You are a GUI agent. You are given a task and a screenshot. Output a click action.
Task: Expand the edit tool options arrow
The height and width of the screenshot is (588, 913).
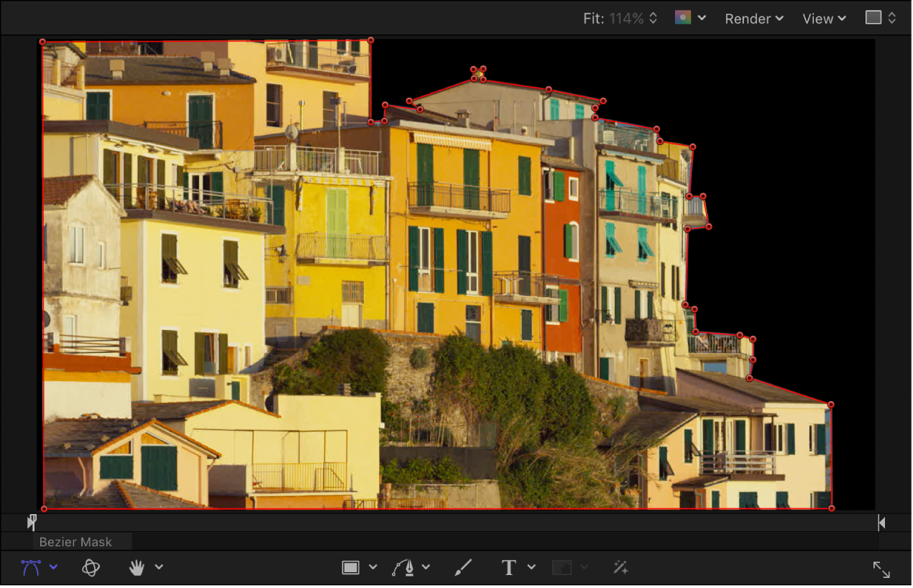click(53, 568)
